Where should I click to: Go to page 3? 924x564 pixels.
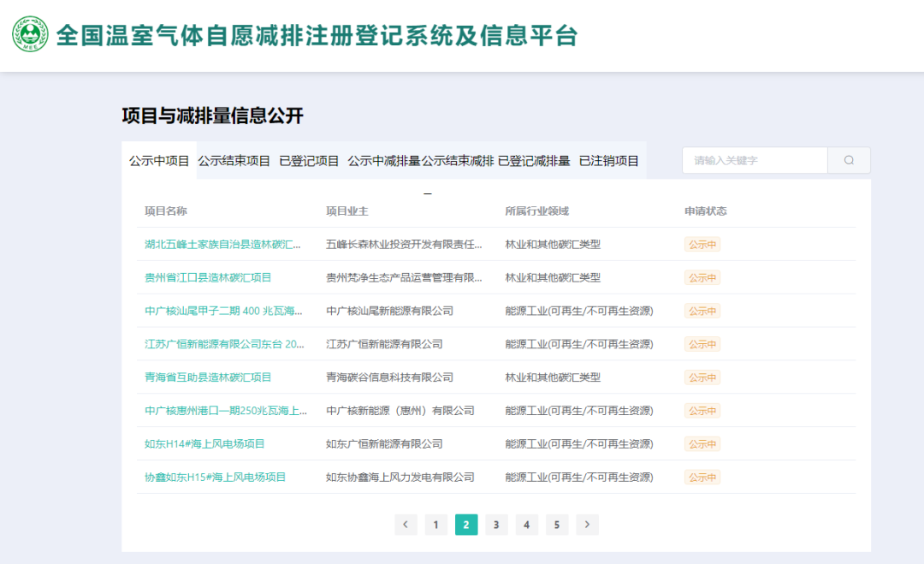pos(496,525)
